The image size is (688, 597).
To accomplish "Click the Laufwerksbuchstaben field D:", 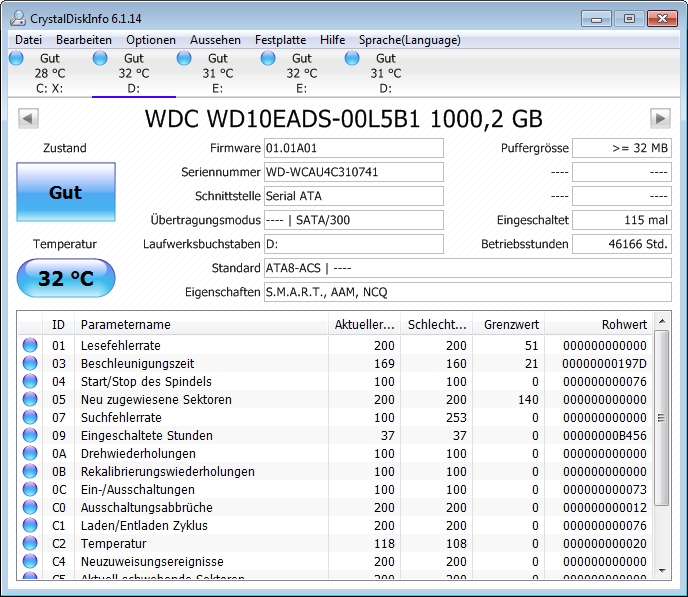I will point(354,244).
